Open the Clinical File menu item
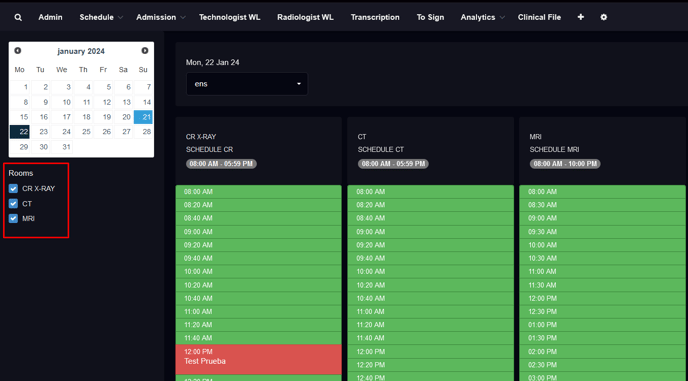The image size is (688, 381). coord(539,18)
